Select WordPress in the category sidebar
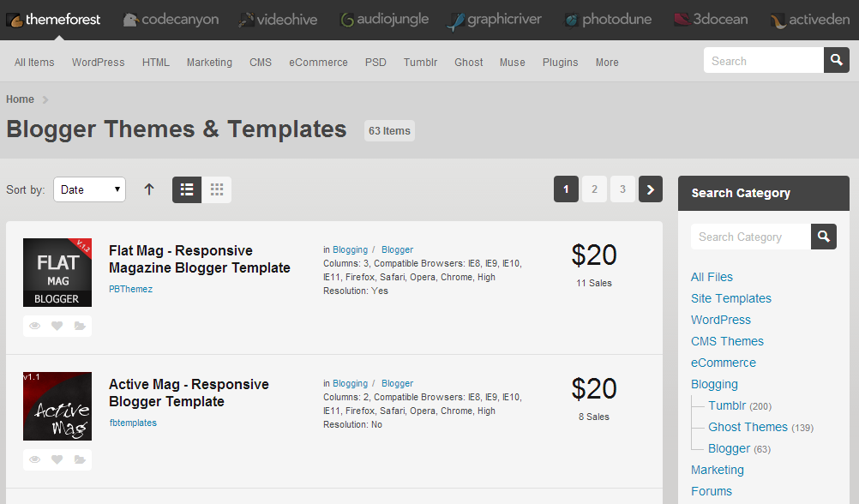Screen dimensions: 859x504 click(x=720, y=320)
